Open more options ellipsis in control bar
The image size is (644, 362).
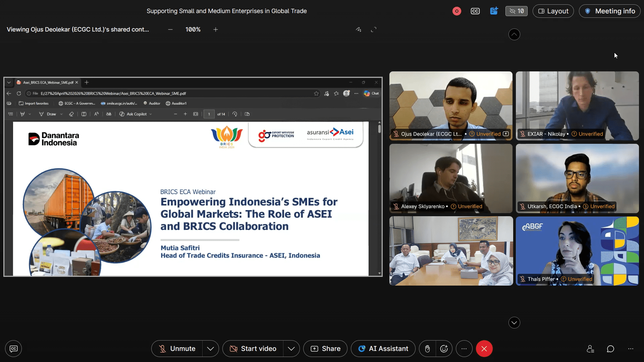click(464, 349)
